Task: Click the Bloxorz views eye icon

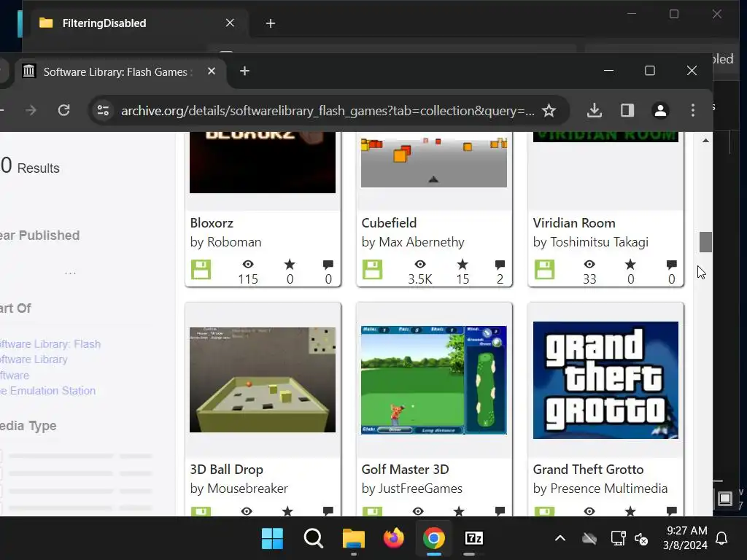Action: tap(248, 264)
